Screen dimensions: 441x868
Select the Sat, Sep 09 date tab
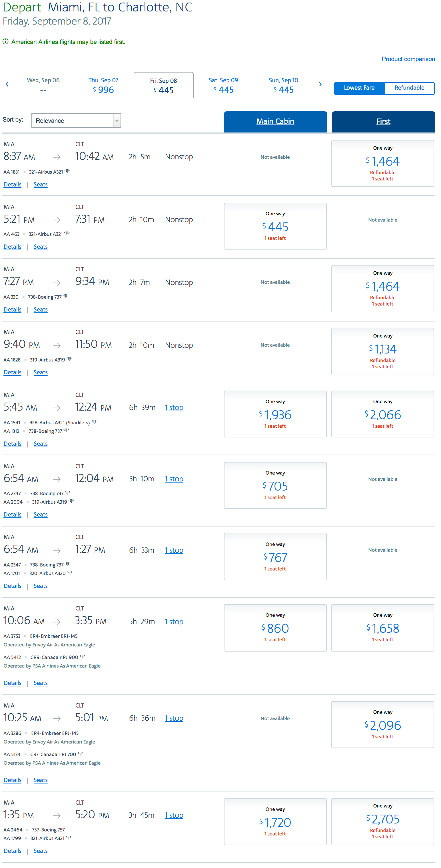pyautogui.click(x=223, y=85)
